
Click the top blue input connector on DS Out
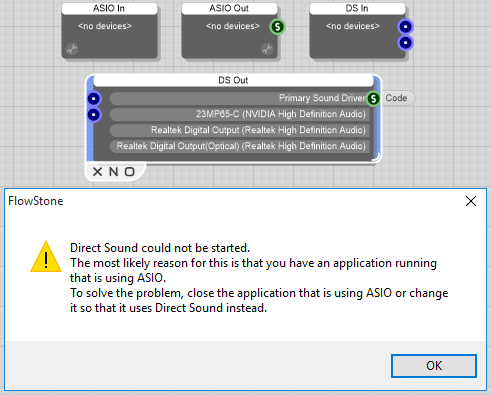94,99
